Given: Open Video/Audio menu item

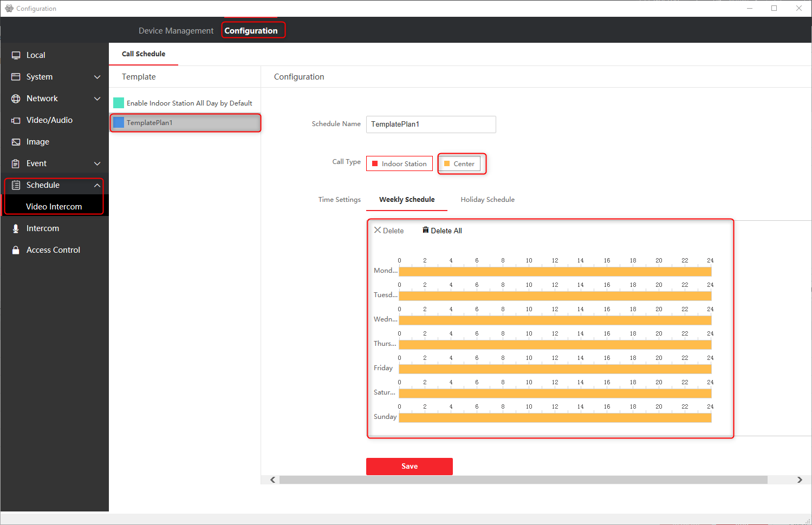Looking at the screenshot, I should [x=54, y=120].
